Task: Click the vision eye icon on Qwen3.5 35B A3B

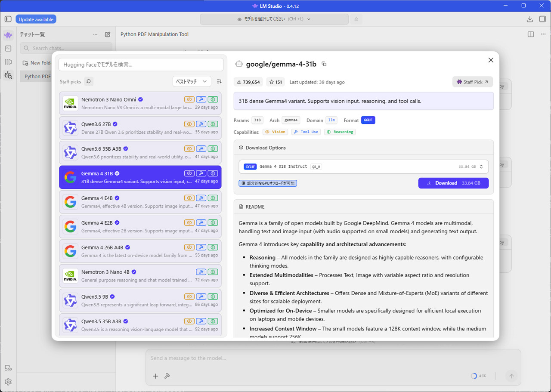Action: point(189,321)
